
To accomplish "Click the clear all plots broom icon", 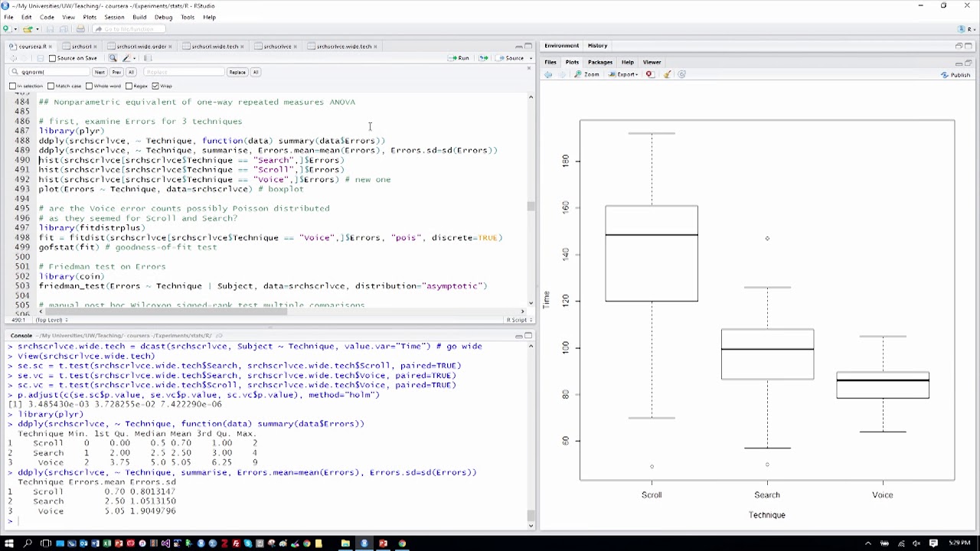I will [x=667, y=74].
